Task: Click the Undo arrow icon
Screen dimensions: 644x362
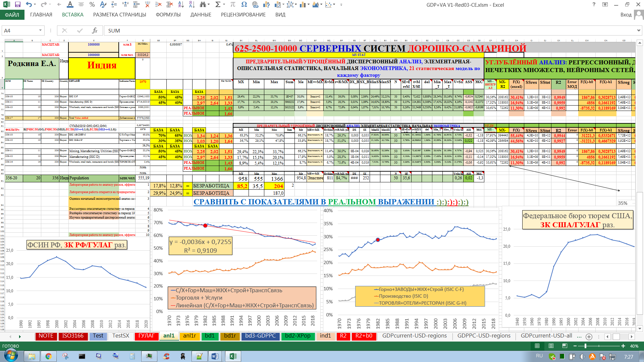Action: coord(29,5)
